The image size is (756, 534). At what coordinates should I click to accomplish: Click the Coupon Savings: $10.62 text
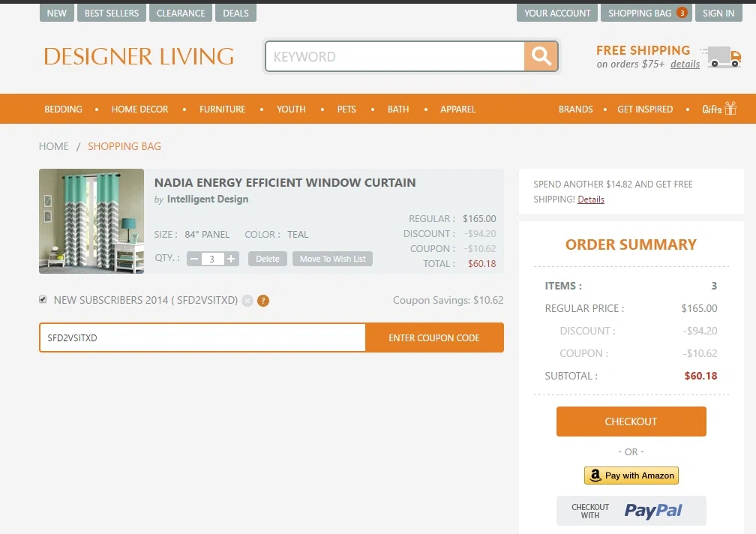pos(448,300)
